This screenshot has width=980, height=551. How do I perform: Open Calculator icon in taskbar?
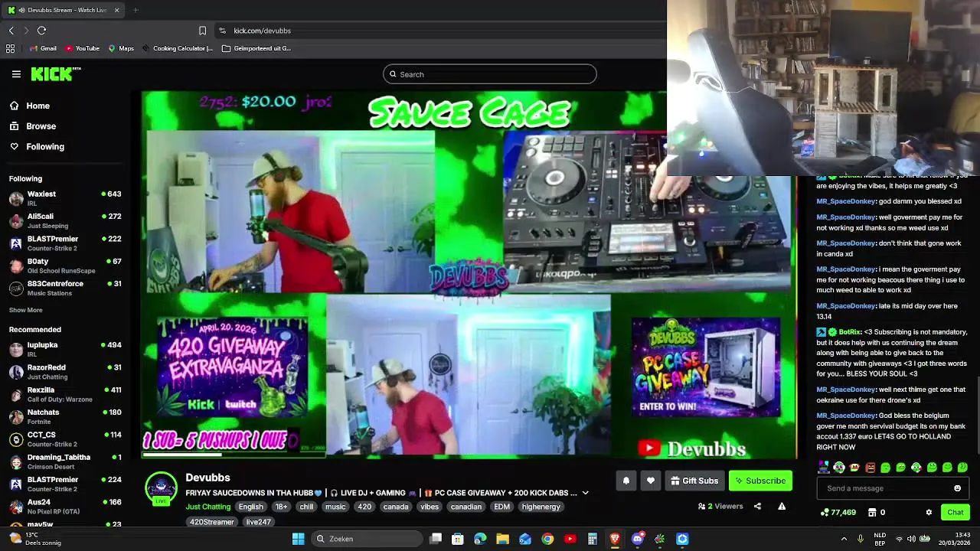click(x=592, y=539)
